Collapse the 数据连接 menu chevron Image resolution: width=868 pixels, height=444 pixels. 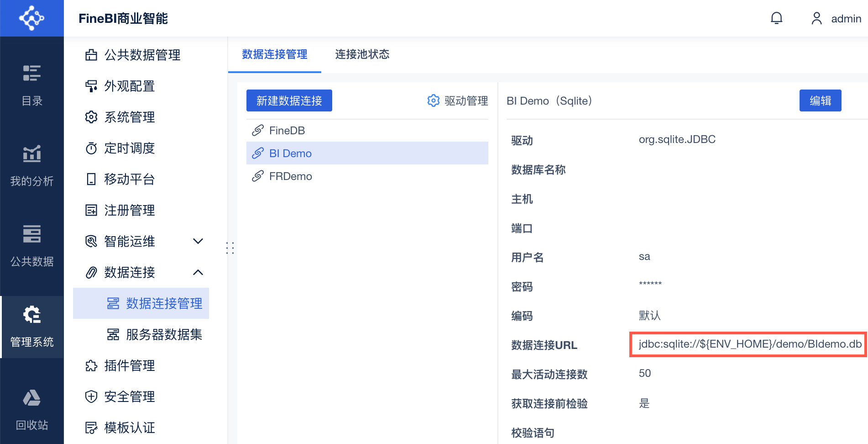(x=198, y=272)
